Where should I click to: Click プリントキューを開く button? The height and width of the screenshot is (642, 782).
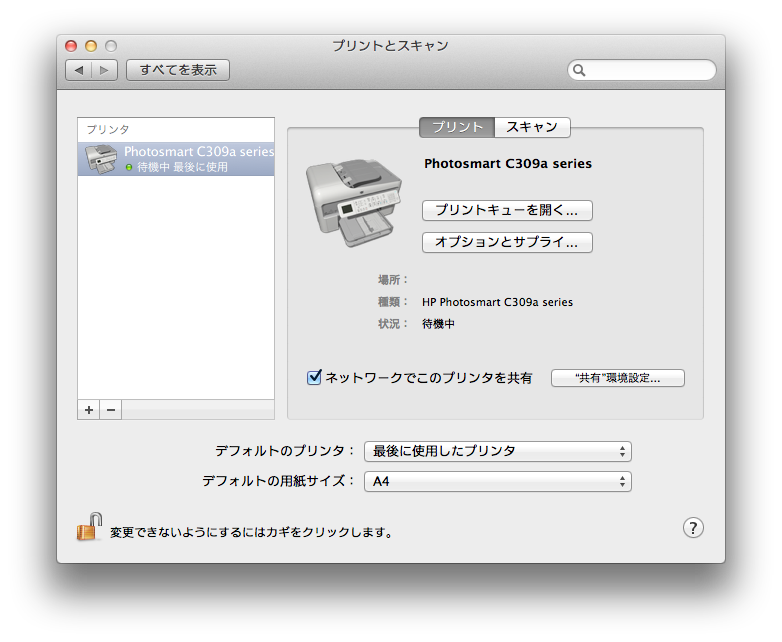pyautogui.click(x=507, y=210)
